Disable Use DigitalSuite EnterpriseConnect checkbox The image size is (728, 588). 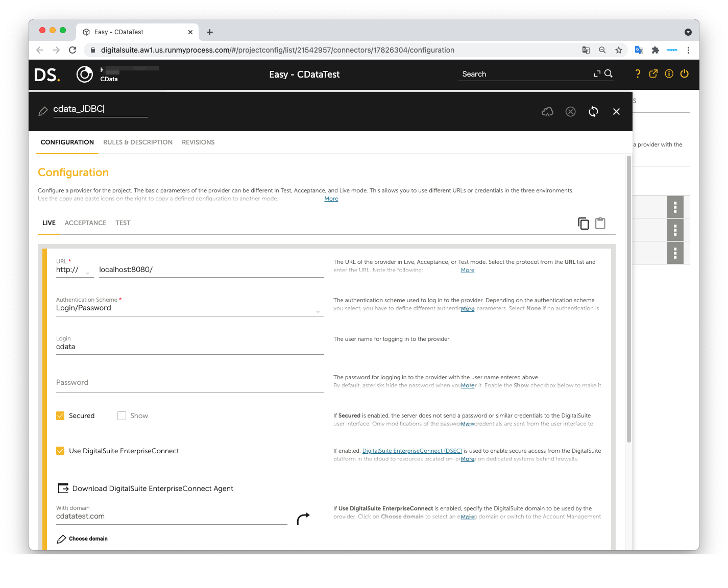coord(60,451)
